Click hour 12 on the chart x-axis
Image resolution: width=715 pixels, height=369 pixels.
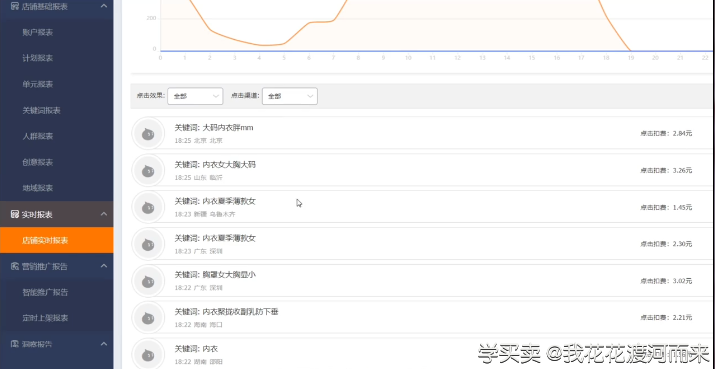[x=457, y=58]
